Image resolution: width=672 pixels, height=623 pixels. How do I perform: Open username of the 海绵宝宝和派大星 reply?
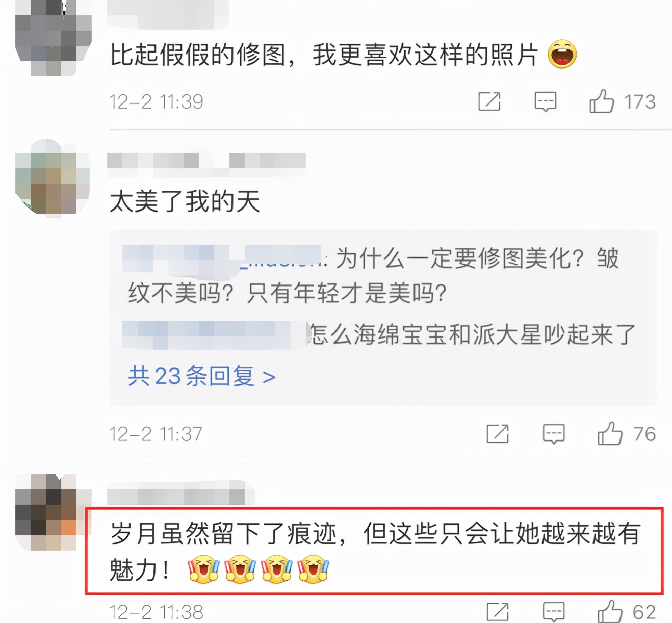215,335
